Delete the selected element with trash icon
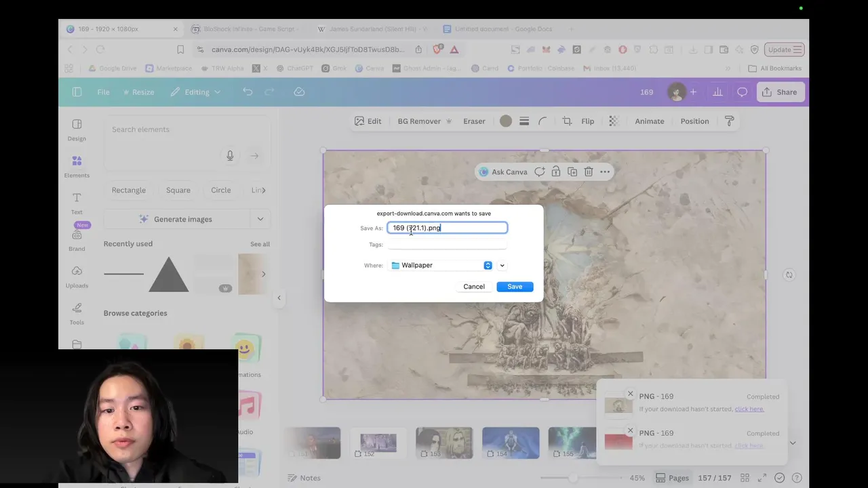Viewport: 868px width, 488px height. click(589, 172)
